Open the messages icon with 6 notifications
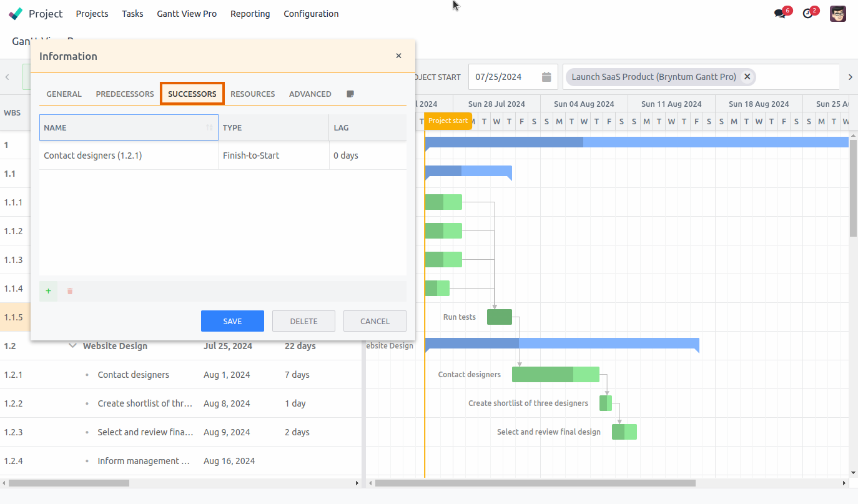This screenshot has height=504, width=858. [x=780, y=12]
